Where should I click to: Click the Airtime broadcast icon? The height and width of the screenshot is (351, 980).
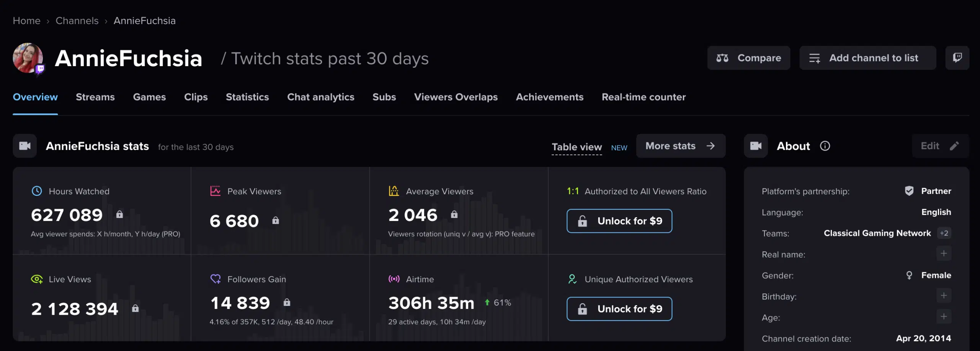(x=394, y=279)
